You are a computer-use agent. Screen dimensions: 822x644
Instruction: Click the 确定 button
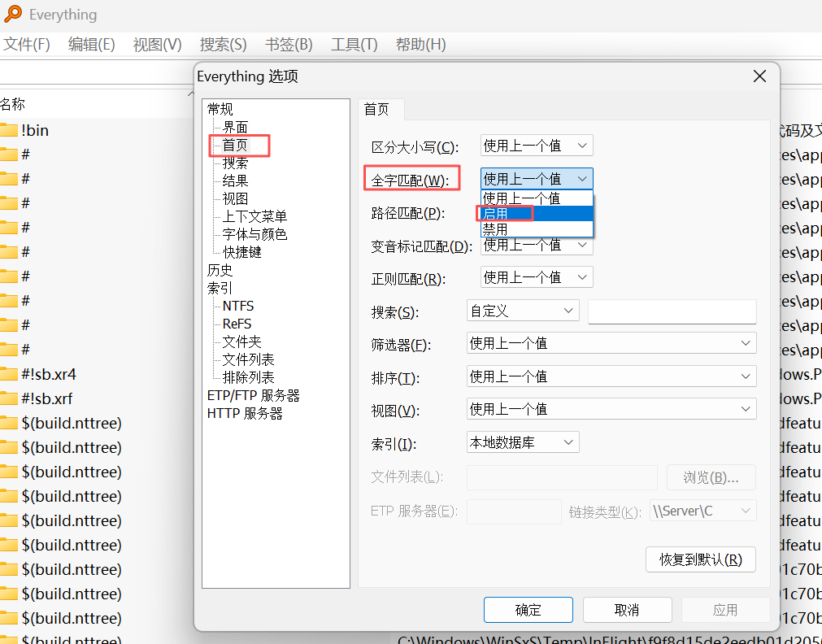528,610
